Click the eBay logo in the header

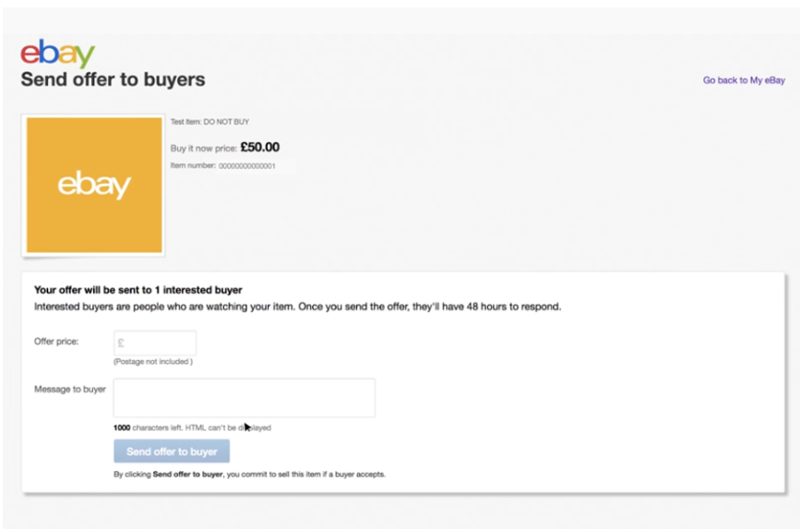click(57, 53)
